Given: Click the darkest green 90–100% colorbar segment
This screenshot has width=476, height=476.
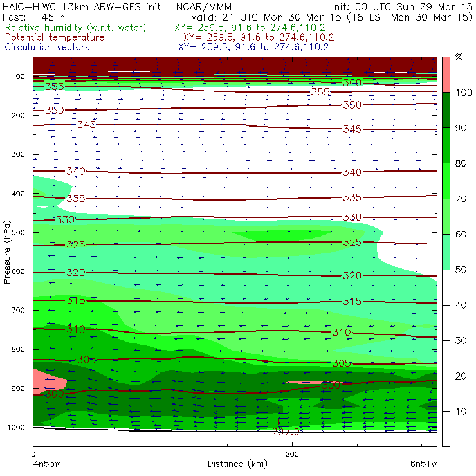Looking at the screenshot, I should pos(446,110).
